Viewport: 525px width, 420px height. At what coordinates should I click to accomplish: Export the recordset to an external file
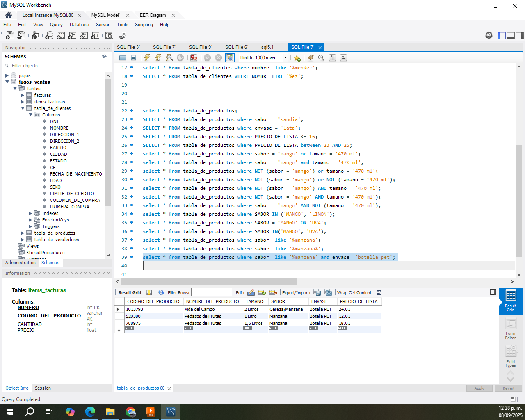[x=317, y=292]
